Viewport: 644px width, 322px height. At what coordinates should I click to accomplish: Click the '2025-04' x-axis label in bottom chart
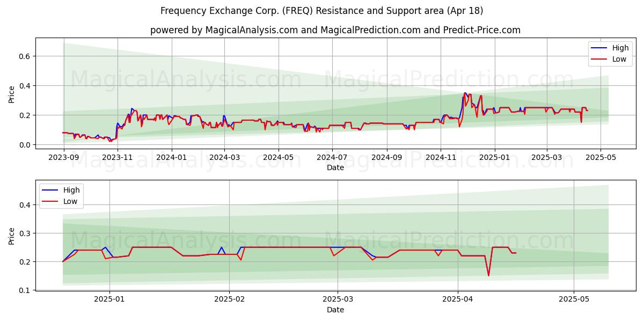[x=458, y=301]
